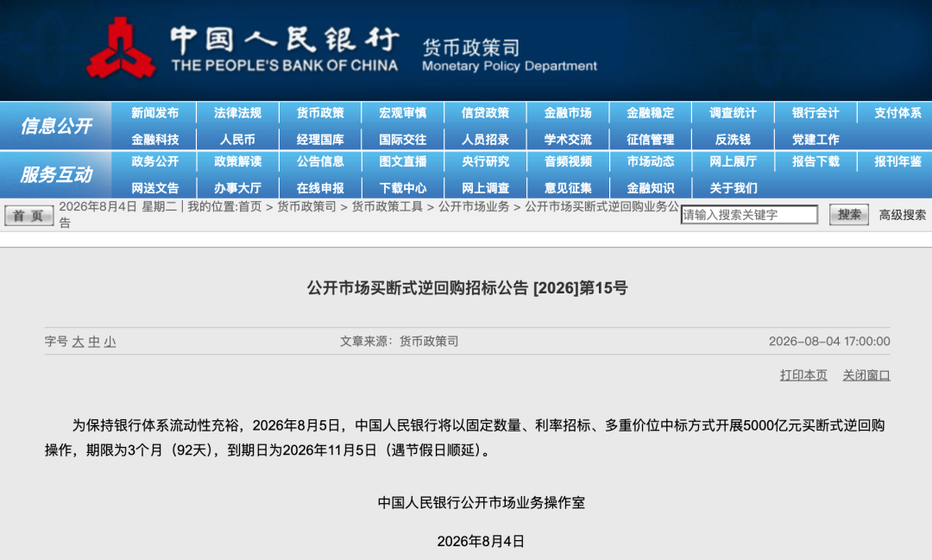Go to the 首页 home button
This screenshot has width=932, height=560.
tap(29, 215)
